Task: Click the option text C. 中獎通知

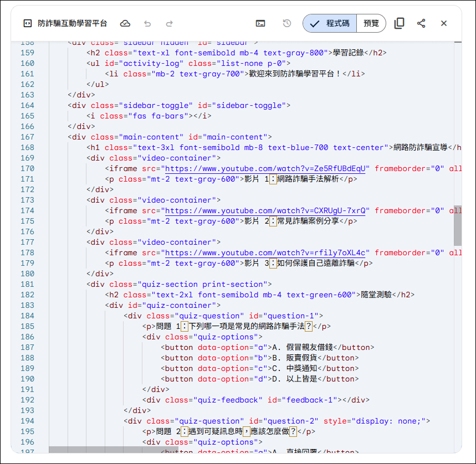Action: coord(295,368)
